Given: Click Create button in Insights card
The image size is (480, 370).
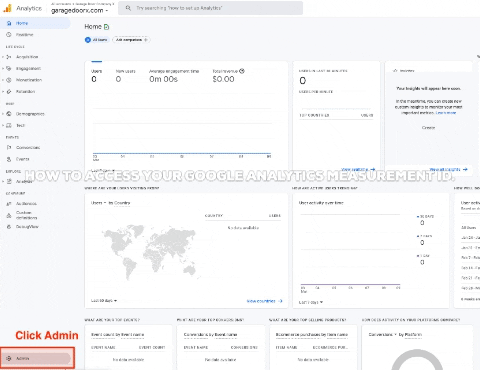Looking at the screenshot, I should (428, 128).
